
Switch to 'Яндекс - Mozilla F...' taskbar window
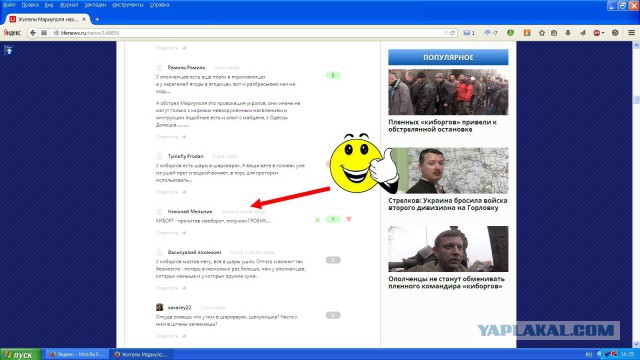76,354
